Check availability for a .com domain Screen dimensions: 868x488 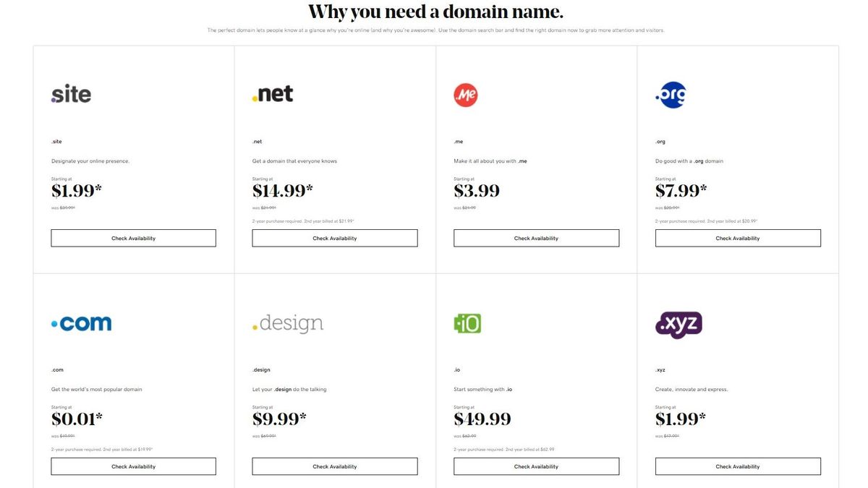click(x=133, y=466)
